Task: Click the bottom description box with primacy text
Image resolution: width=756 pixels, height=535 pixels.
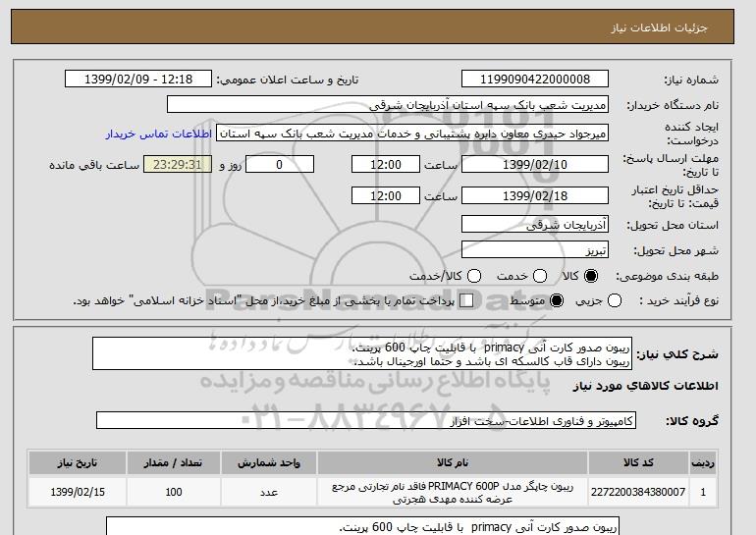Action: pyautogui.click(x=362, y=526)
